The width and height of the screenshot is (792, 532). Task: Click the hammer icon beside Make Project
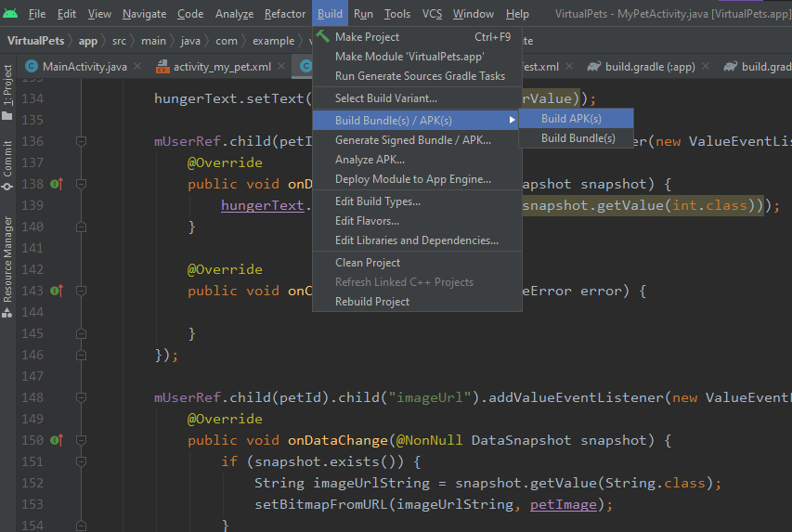(323, 37)
